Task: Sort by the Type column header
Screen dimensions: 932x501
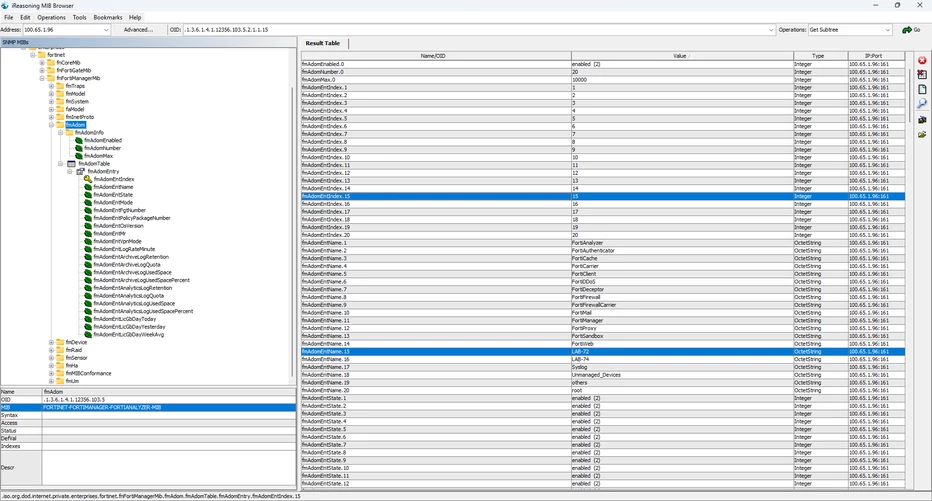Action: [820, 56]
